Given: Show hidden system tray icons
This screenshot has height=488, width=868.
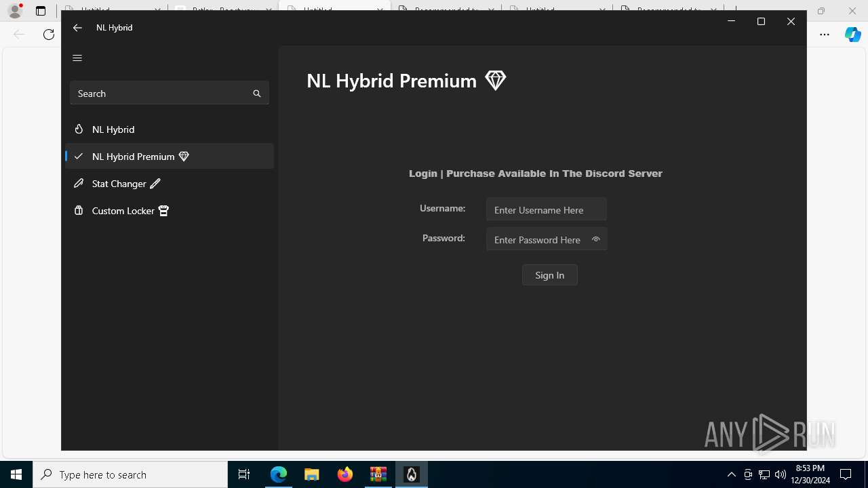Looking at the screenshot, I should coord(731,474).
